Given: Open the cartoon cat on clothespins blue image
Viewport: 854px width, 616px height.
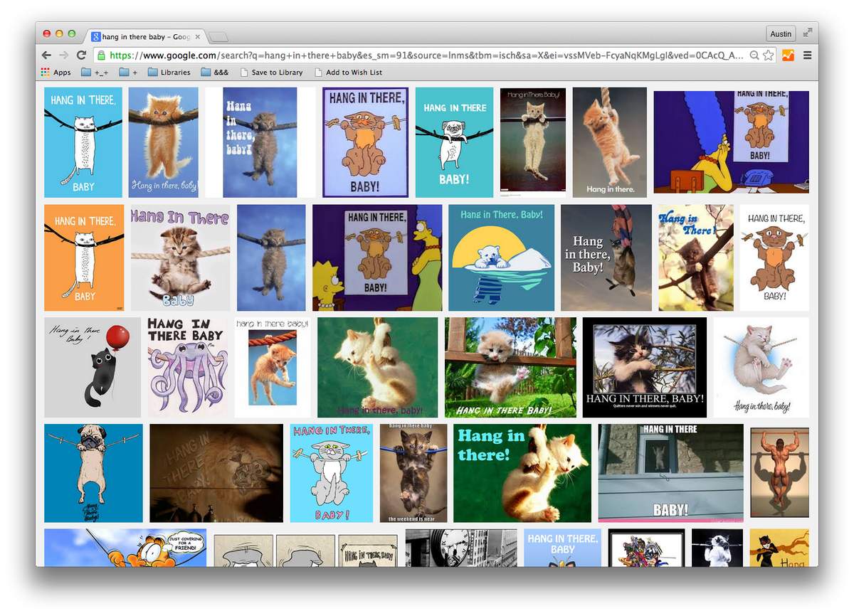Looking at the screenshot, I should 332,473.
